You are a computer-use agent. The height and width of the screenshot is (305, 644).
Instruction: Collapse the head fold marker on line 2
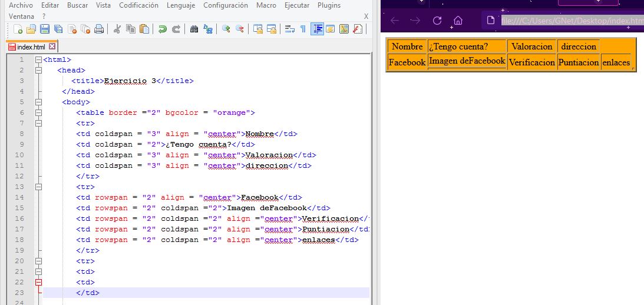point(39,71)
